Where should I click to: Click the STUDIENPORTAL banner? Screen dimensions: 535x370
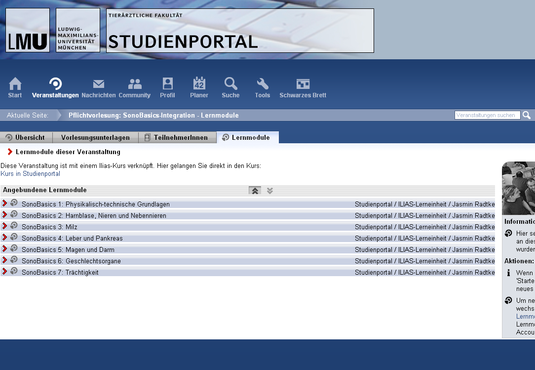click(240, 30)
